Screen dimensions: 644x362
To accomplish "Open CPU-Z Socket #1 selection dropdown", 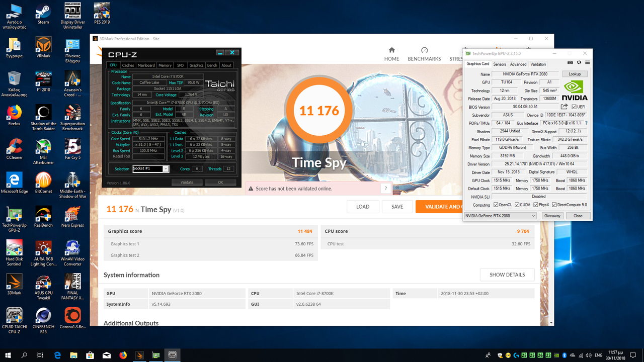I will click(150, 169).
